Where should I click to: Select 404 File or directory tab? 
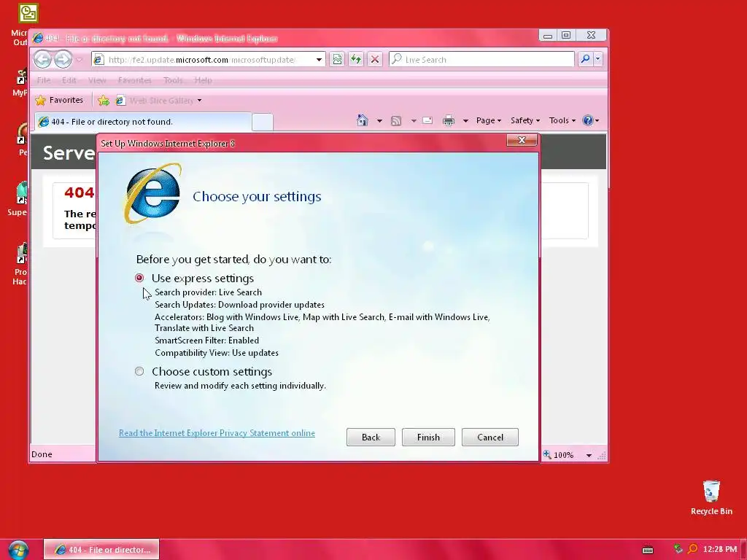(x=143, y=122)
